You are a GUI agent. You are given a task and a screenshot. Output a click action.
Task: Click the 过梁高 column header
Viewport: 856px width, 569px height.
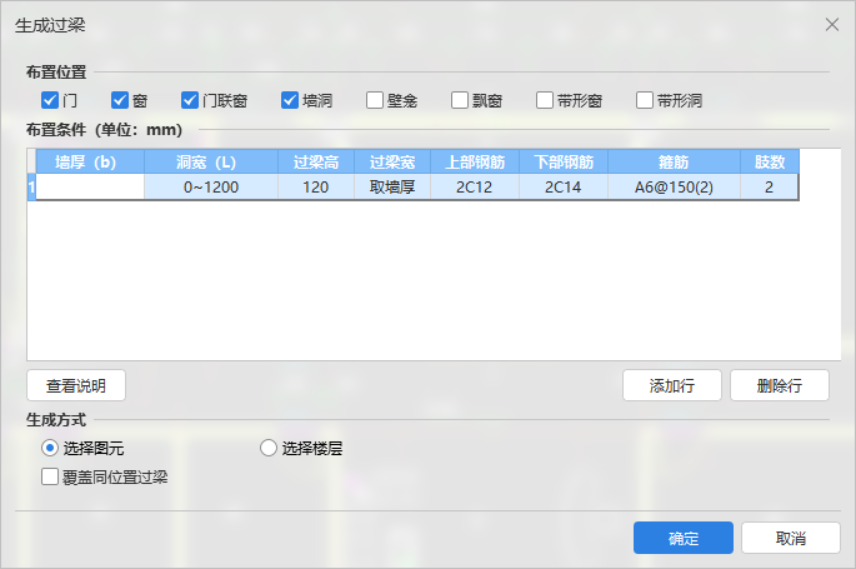click(x=316, y=162)
